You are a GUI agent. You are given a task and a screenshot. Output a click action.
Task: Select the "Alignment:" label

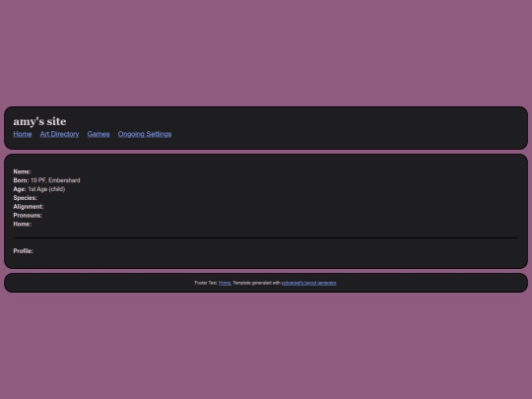click(x=29, y=207)
